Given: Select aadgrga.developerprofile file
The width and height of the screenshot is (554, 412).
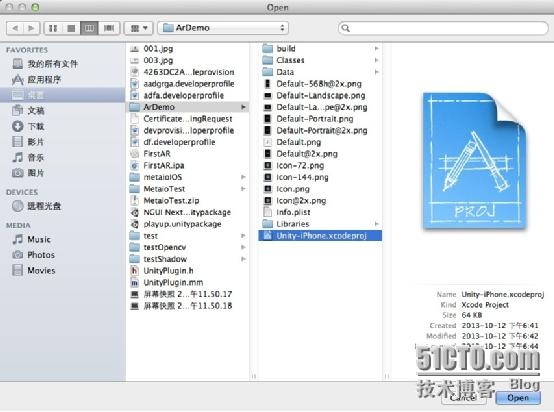Looking at the screenshot, I should click(187, 84).
